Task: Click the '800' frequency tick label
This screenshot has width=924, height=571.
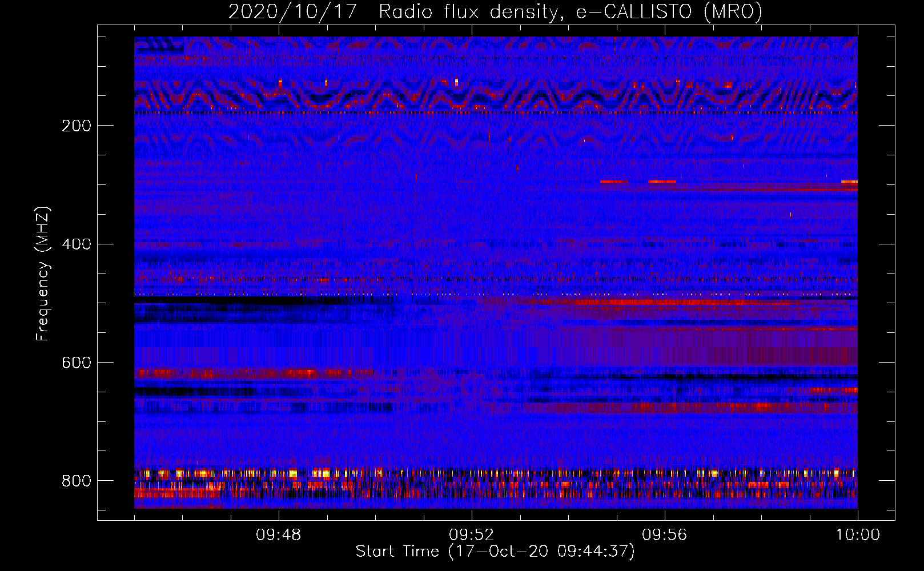Action: tap(77, 481)
